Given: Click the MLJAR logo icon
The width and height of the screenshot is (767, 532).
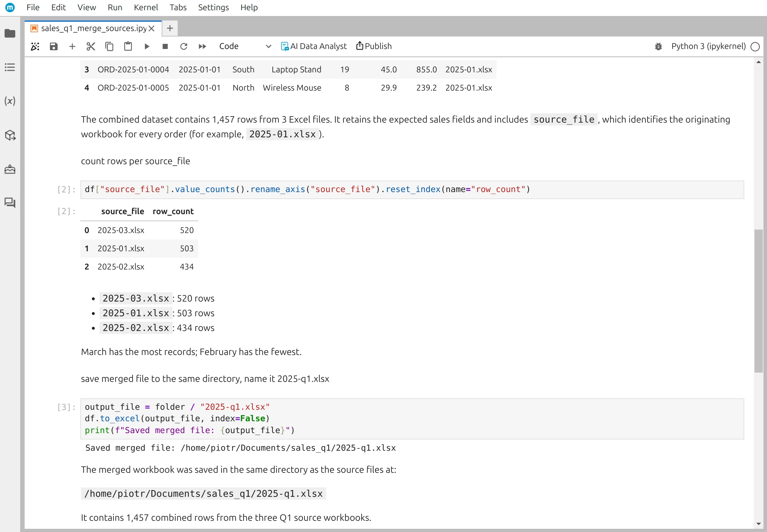Looking at the screenshot, I should point(10,7).
